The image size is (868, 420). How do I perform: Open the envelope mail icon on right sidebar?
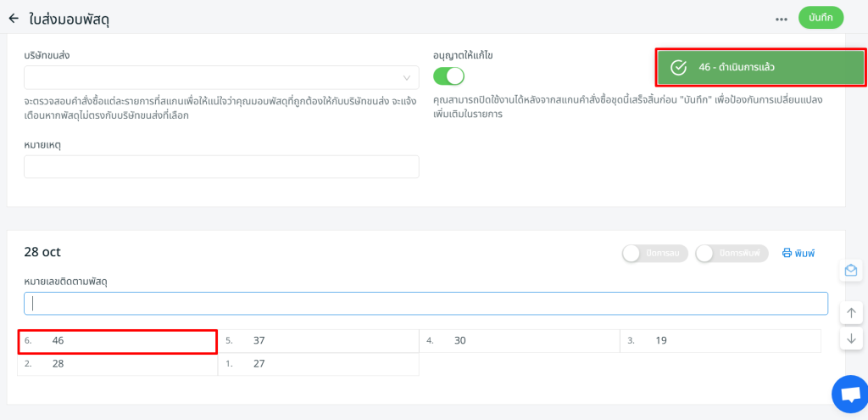[851, 270]
